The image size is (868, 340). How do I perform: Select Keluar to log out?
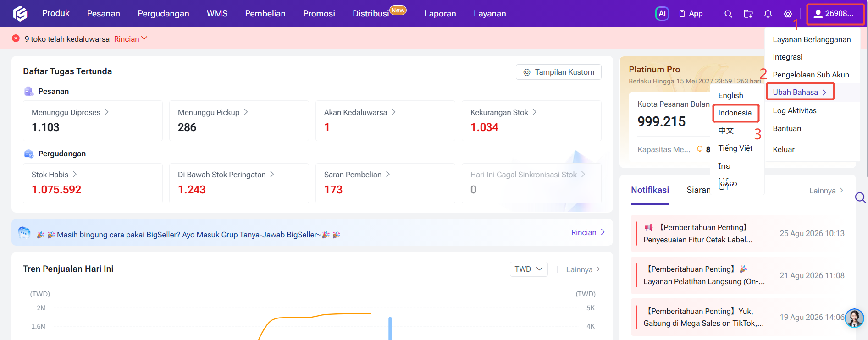pyautogui.click(x=784, y=149)
